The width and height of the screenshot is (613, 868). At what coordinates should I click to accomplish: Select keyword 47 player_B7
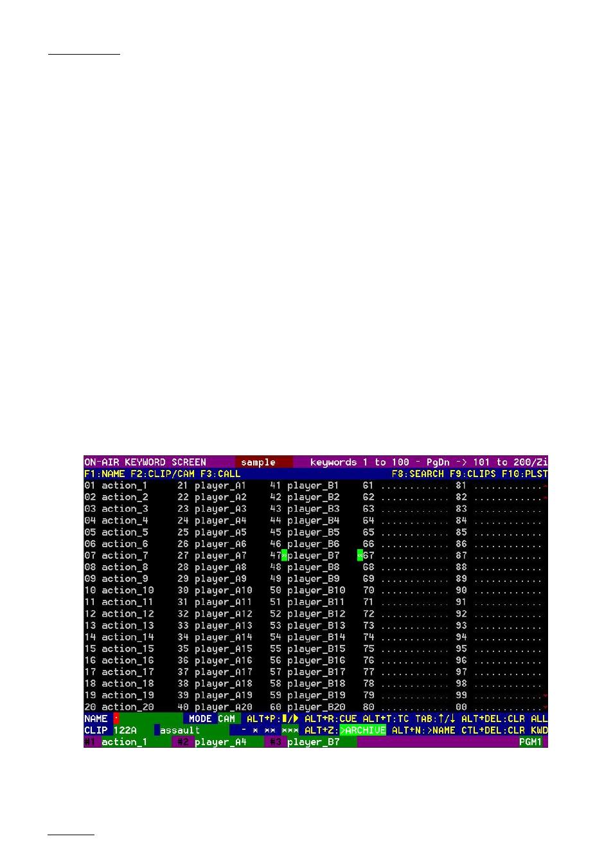(x=305, y=556)
